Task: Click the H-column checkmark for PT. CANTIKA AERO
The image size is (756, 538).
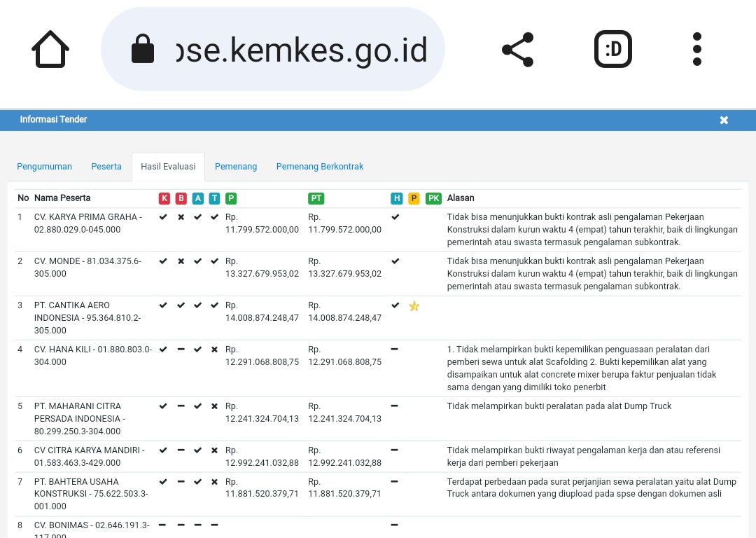Action: click(395, 305)
